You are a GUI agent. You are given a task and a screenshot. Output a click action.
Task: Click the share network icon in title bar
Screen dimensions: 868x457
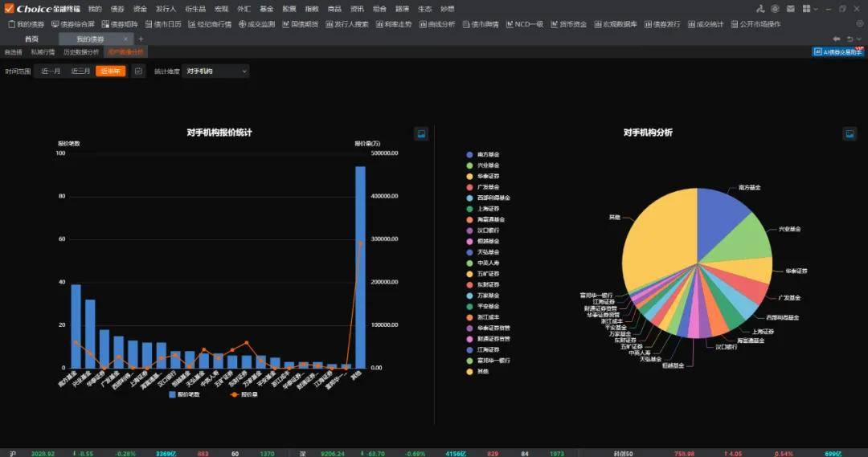(760, 9)
